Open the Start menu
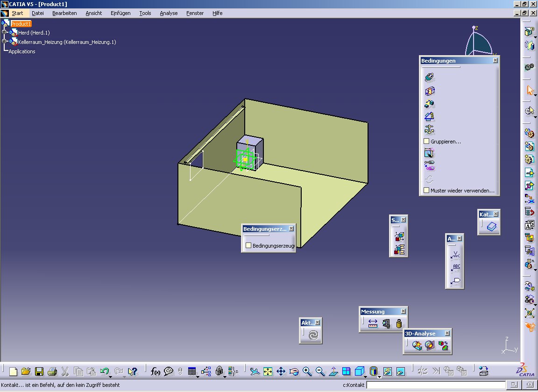This screenshot has width=538, height=392. click(x=17, y=13)
